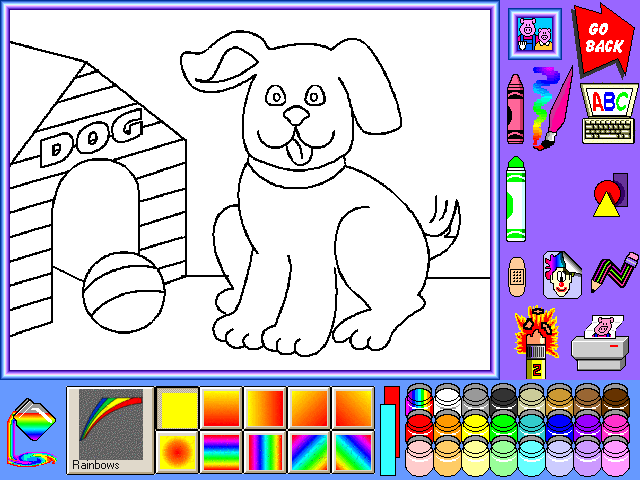The height and width of the screenshot is (480, 640).
Task: Click the bandage undo icon
Action: [x=516, y=273]
